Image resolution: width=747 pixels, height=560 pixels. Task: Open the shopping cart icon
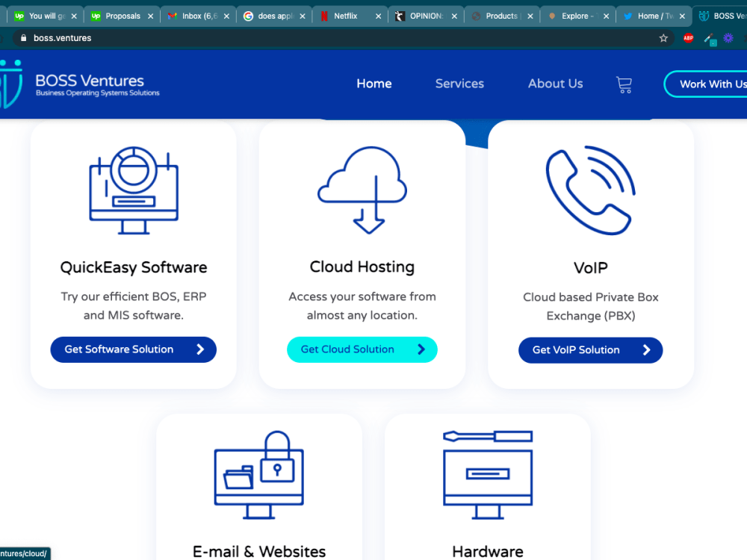[x=624, y=85]
